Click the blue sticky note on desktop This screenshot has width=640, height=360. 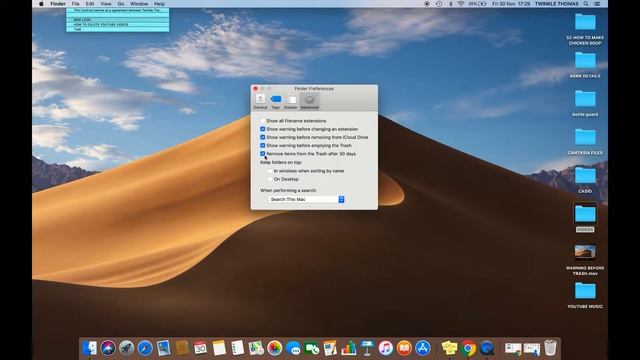coord(118,20)
